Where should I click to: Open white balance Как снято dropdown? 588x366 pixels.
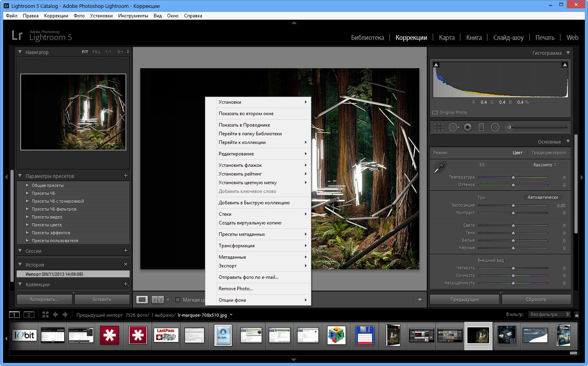545,165
